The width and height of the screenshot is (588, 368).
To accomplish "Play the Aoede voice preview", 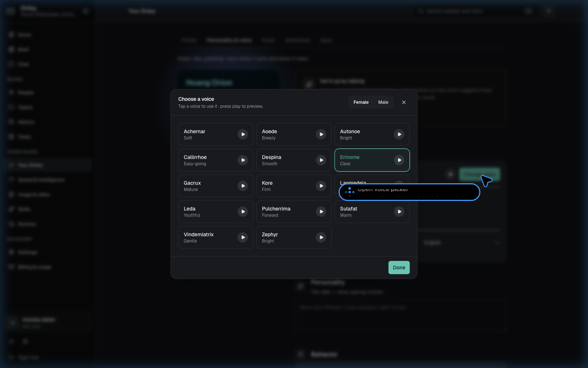I will click(321, 134).
